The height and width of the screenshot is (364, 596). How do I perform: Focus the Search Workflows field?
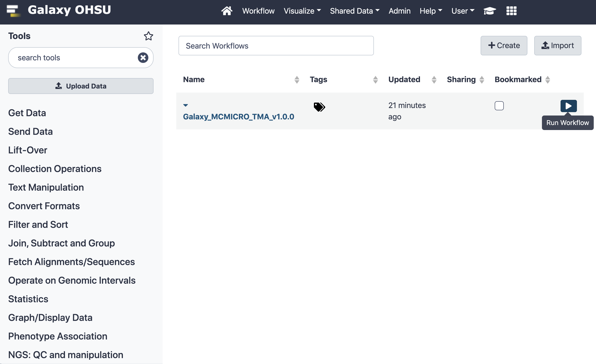point(276,46)
